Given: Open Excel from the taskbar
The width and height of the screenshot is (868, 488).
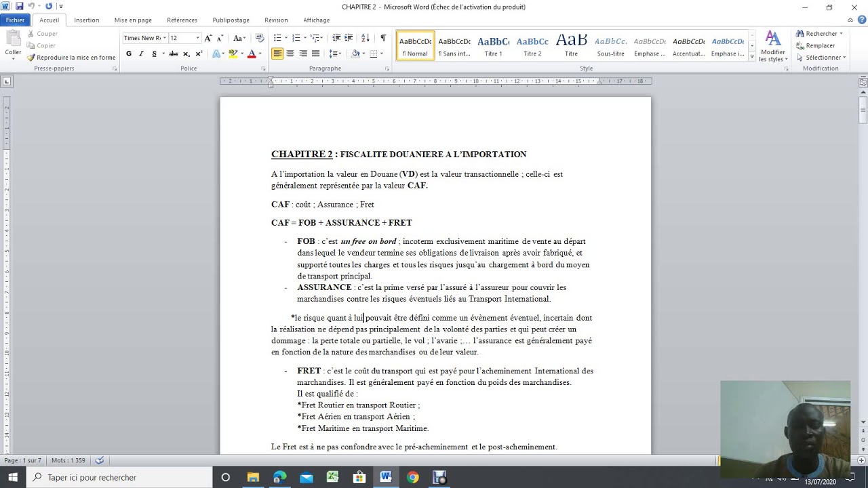Looking at the screenshot, I should point(332,477).
